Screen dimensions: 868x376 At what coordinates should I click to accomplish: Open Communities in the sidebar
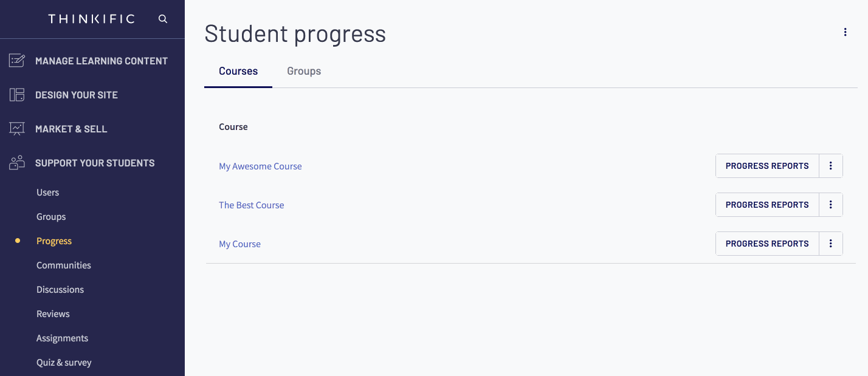64,265
